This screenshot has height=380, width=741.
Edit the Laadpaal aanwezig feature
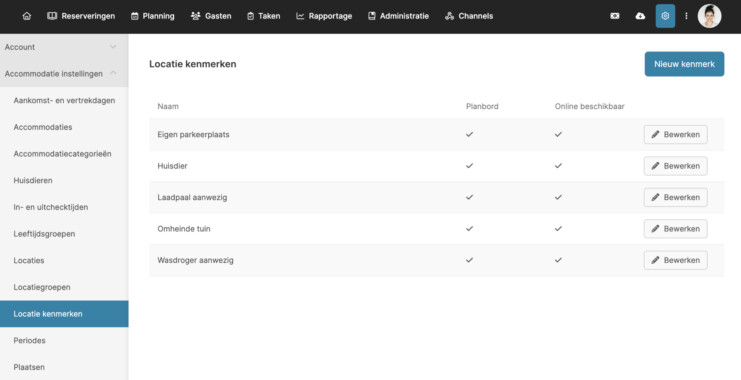pyautogui.click(x=675, y=198)
